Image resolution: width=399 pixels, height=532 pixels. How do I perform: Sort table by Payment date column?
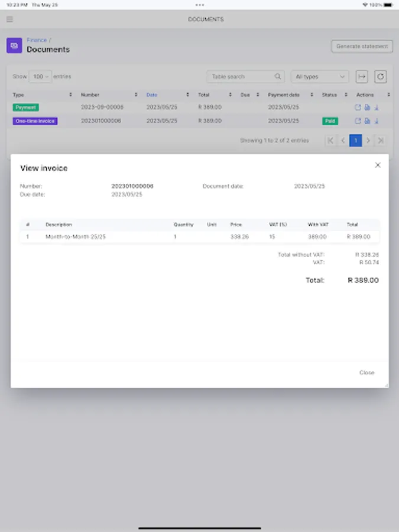(290, 95)
